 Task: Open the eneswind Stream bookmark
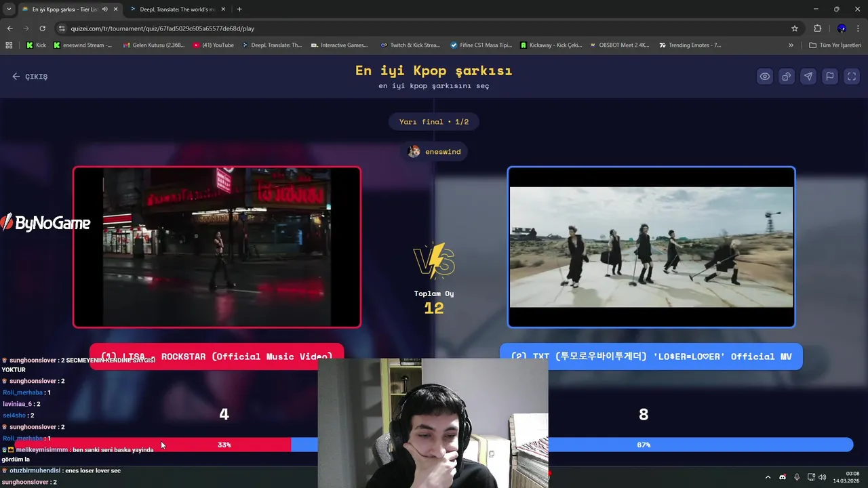82,45
